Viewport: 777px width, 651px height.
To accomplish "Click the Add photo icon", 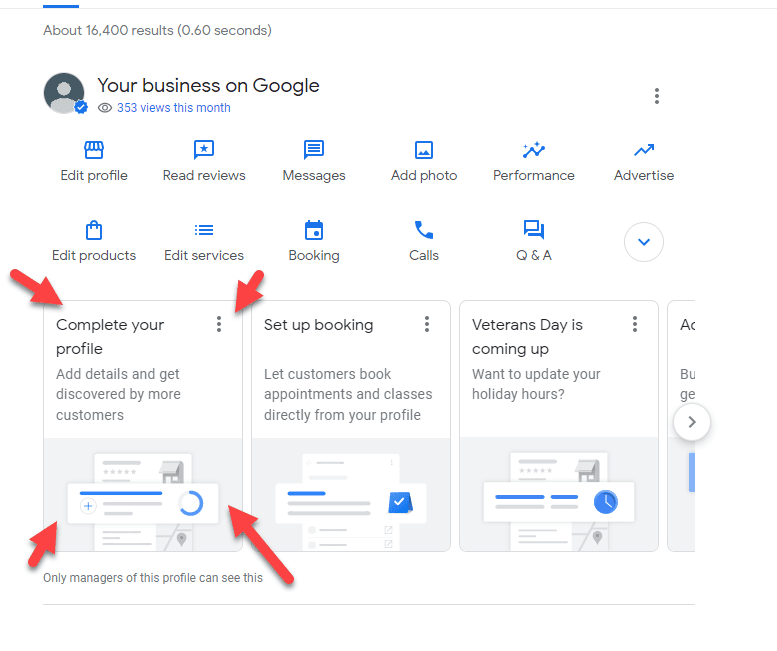I will pos(424,150).
